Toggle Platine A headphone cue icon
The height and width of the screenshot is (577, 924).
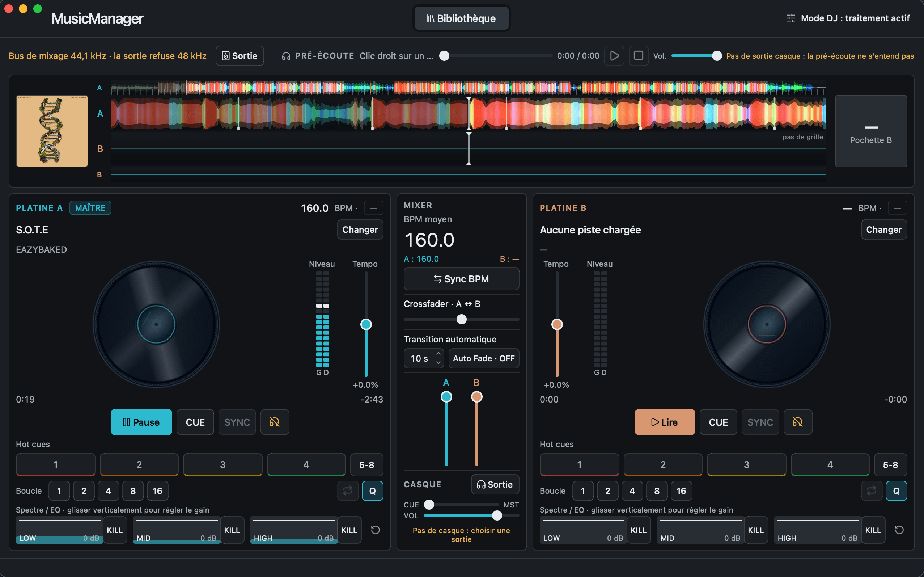[275, 422]
